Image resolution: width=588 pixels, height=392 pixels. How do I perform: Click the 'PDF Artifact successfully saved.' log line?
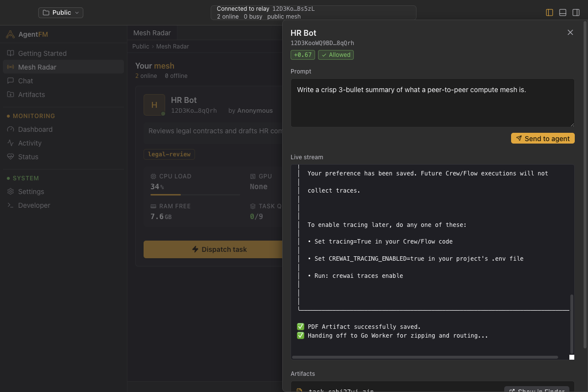point(359,327)
